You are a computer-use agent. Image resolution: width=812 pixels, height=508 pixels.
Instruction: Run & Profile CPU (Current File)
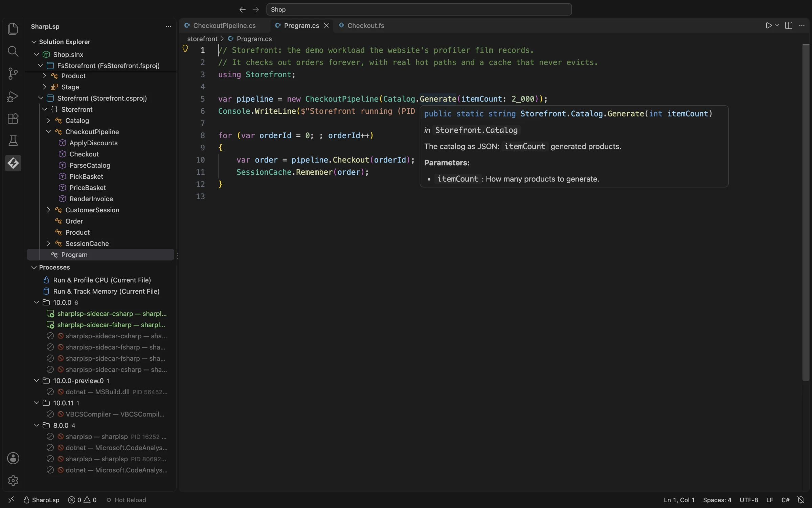[102, 280]
